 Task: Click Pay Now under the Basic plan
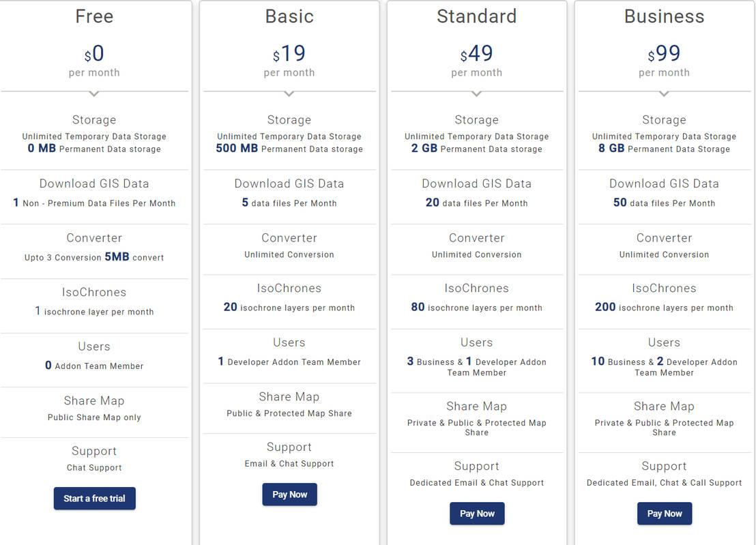point(289,494)
